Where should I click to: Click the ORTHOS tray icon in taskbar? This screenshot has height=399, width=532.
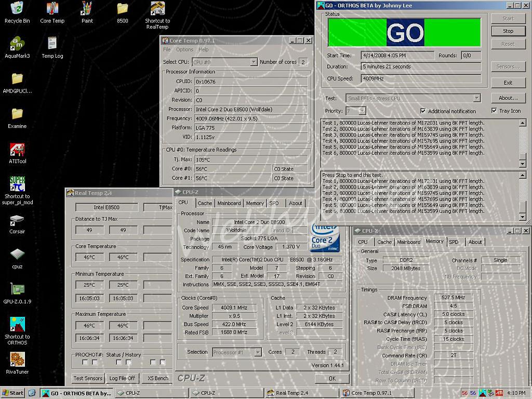483,393
